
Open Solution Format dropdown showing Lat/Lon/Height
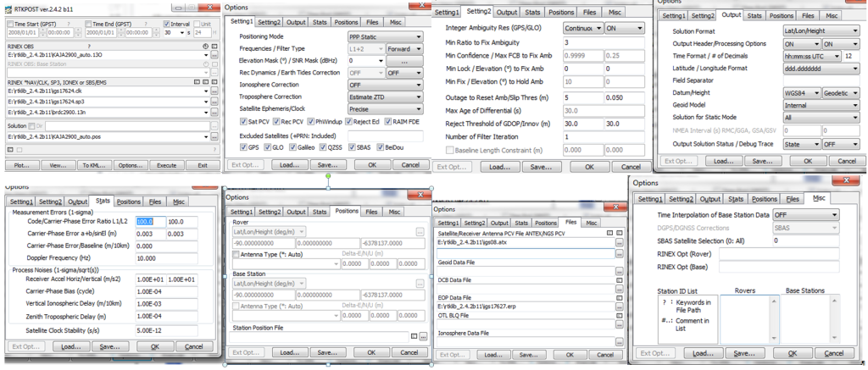(x=821, y=31)
